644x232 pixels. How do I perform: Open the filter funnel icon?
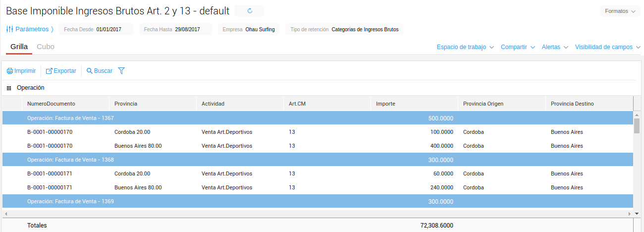[x=121, y=71]
